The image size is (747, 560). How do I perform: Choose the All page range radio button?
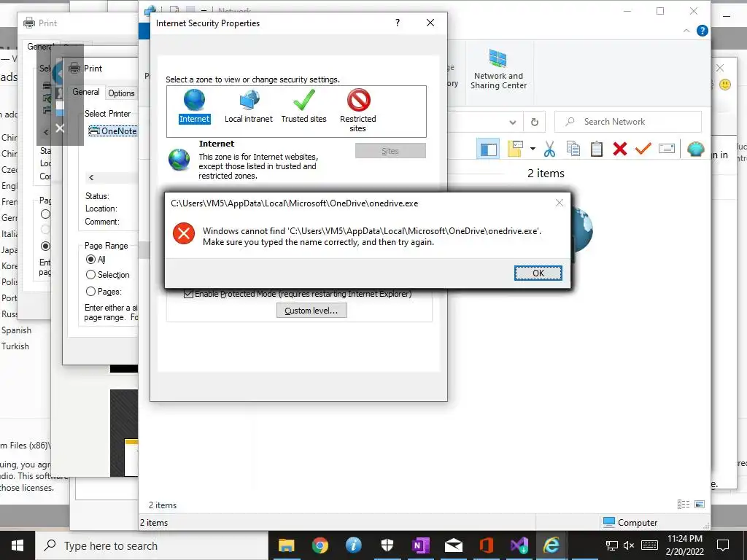(90, 259)
